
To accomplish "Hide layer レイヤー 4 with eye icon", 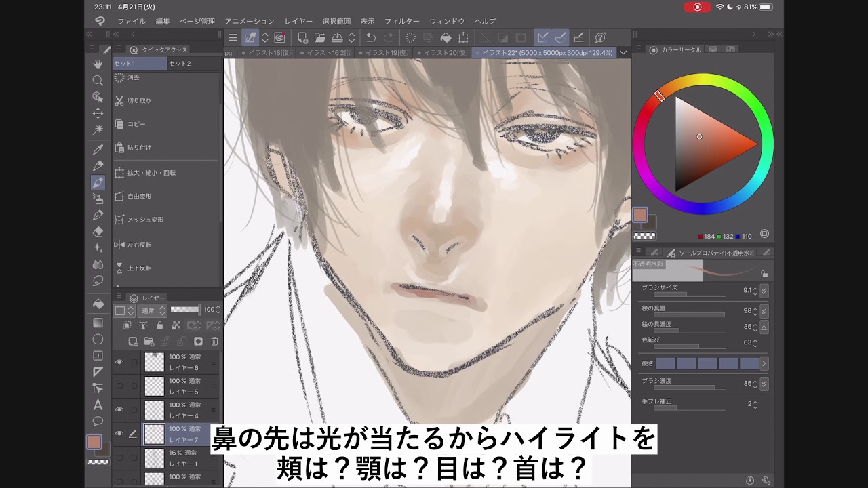I will pyautogui.click(x=119, y=410).
